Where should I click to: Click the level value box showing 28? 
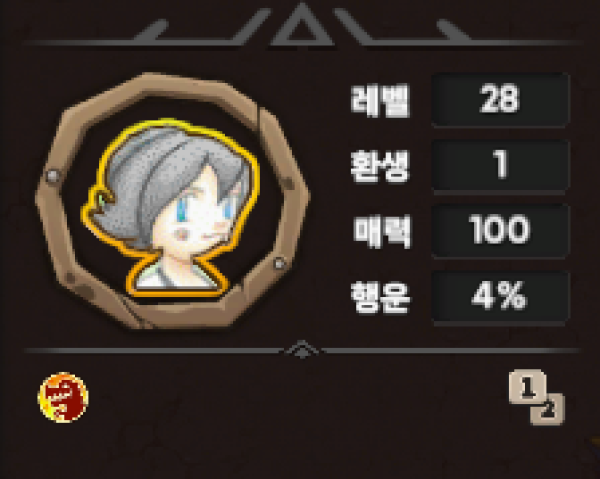pos(500,99)
